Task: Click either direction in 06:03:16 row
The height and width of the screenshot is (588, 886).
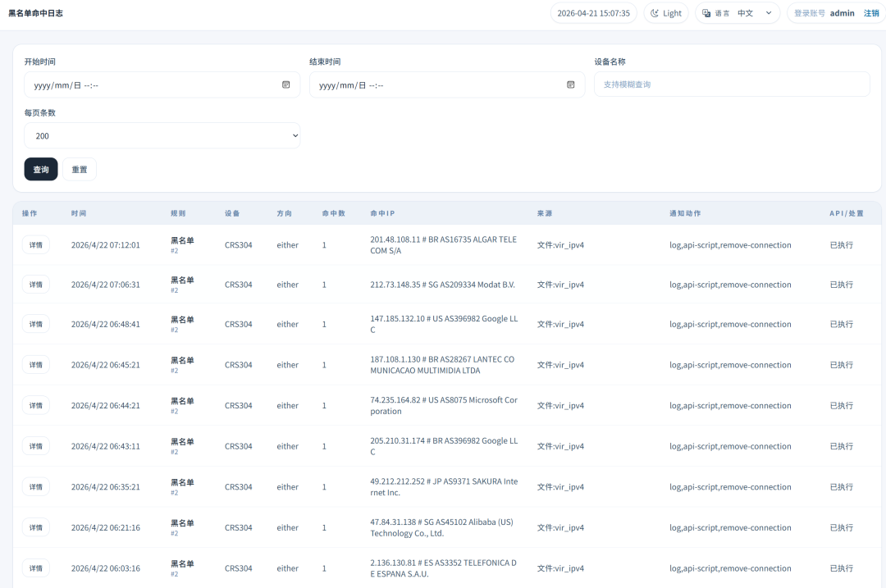Action: (288, 567)
